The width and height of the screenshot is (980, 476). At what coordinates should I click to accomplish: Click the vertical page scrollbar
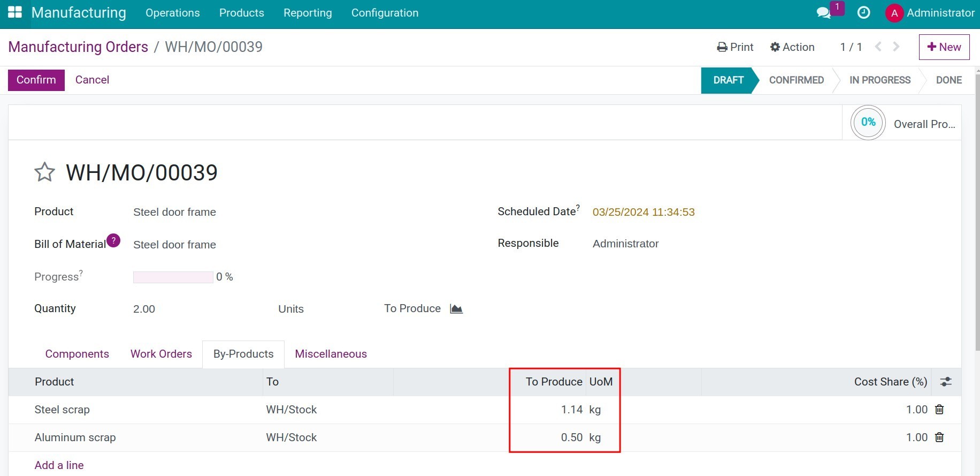(x=977, y=211)
